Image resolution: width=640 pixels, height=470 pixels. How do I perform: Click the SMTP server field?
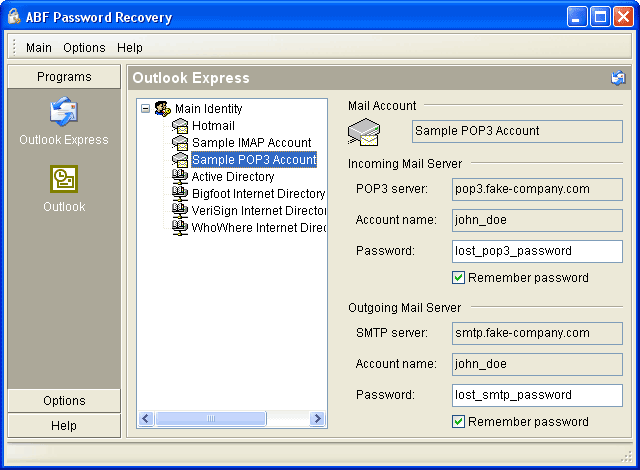(x=537, y=333)
